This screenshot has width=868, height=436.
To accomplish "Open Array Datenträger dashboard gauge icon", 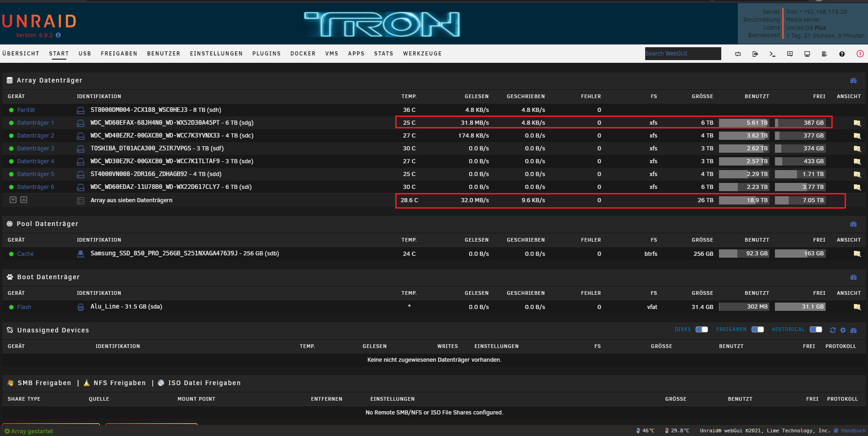I will (x=853, y=81).
